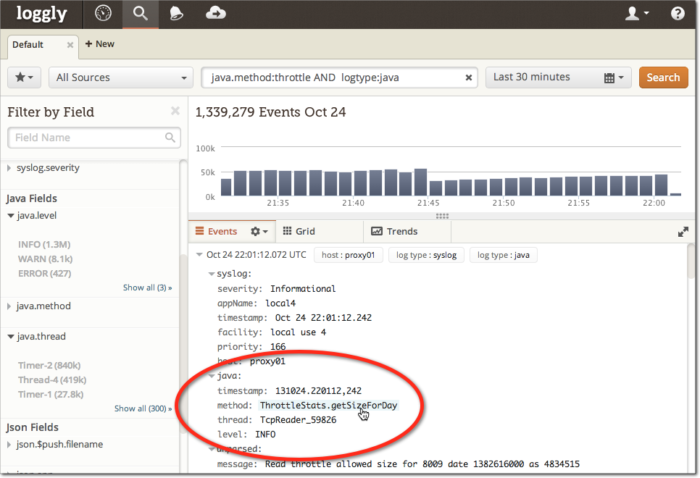Click the search magnifier icon in top bar
The width and height of the screenshot is (700, 478).
tap(140, 13)
